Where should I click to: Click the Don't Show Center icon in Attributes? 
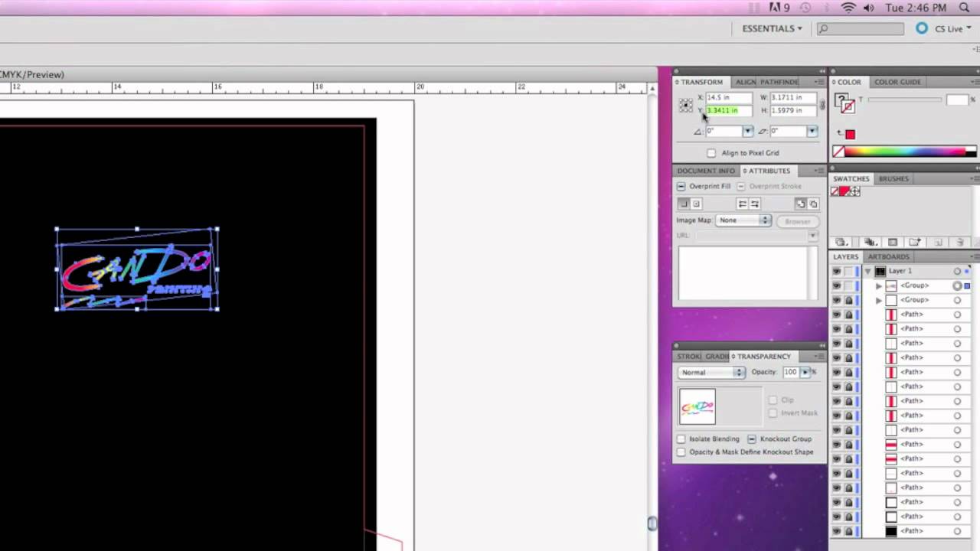(684, 204)
